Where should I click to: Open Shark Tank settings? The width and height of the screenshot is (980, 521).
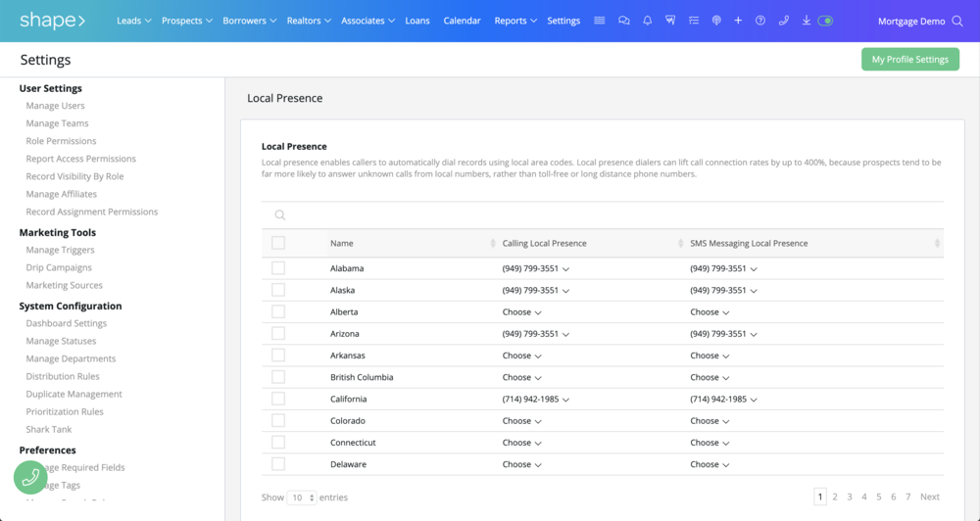(49, 429)
